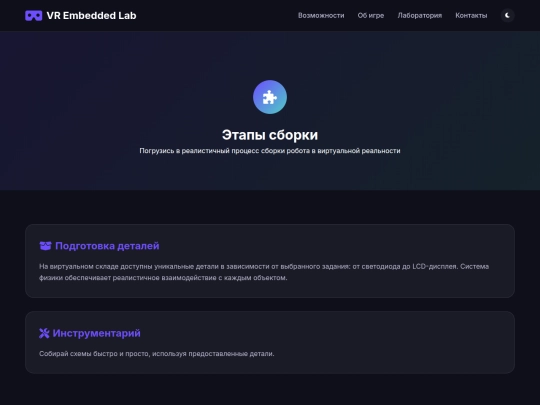The width and height of the screenshot is (540, 405).
Task: Click the VR Embedded Lab brand title
Action: click(x=91, y=15)
